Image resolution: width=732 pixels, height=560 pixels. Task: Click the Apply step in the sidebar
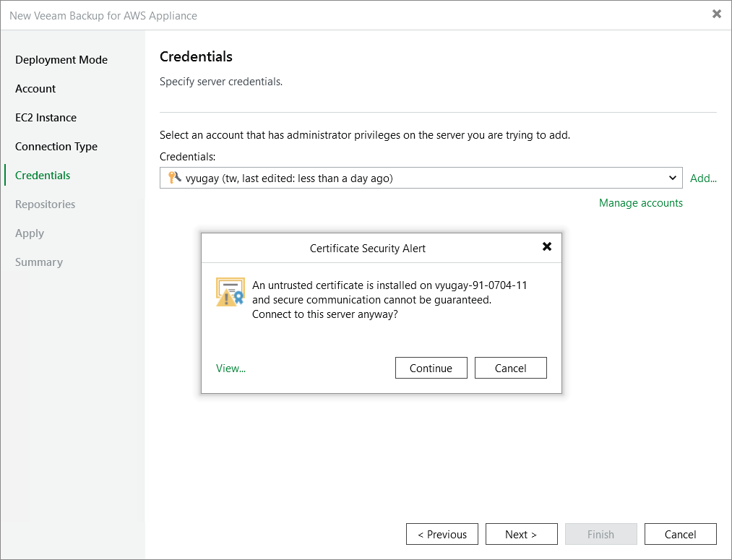tap(30, 233)
